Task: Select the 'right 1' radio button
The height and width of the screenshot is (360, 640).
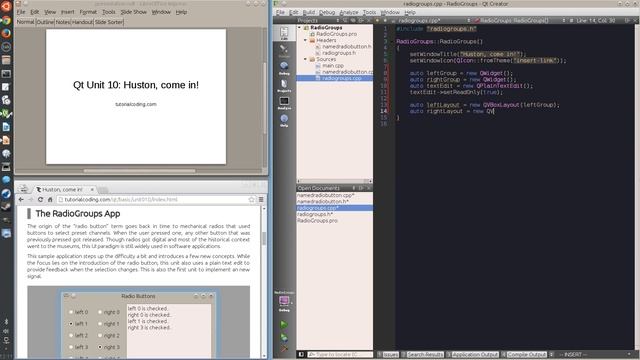Action: (100, 324)
